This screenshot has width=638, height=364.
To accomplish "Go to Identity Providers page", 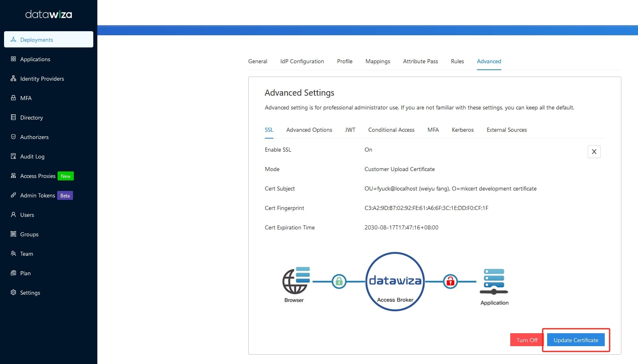I will tap(49, 78).
